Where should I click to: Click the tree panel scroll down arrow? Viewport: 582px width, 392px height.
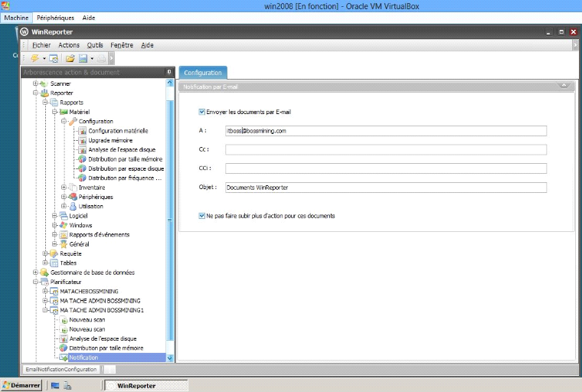tap(170, 358)
